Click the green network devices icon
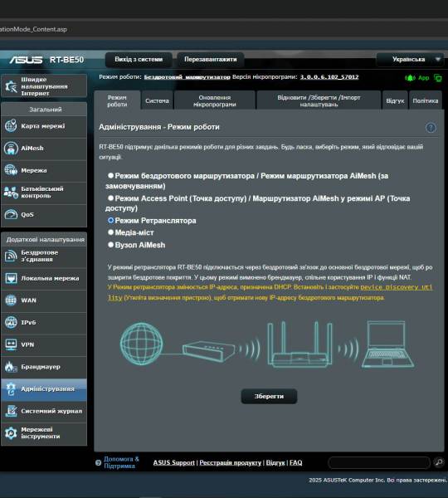Viewport: 448px width, 498px height. click(438, 78)
